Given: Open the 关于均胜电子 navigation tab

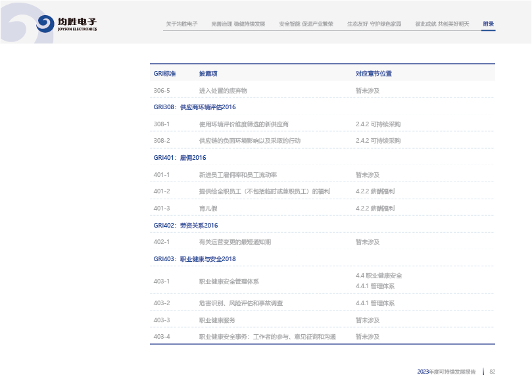Looking at the screenshot, I should click(x=181, y=24).
